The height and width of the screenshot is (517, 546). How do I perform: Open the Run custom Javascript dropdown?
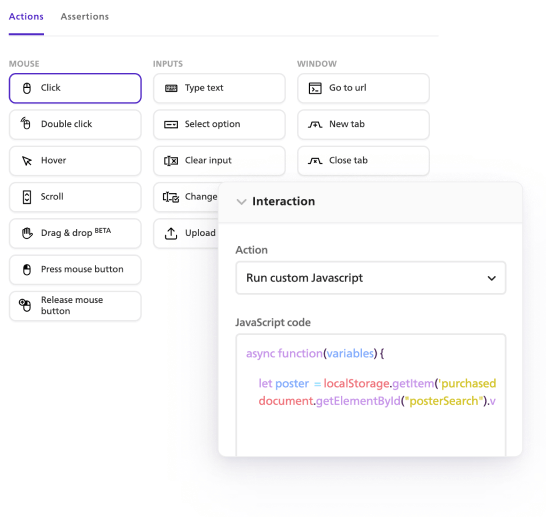(x=370, y=278)
